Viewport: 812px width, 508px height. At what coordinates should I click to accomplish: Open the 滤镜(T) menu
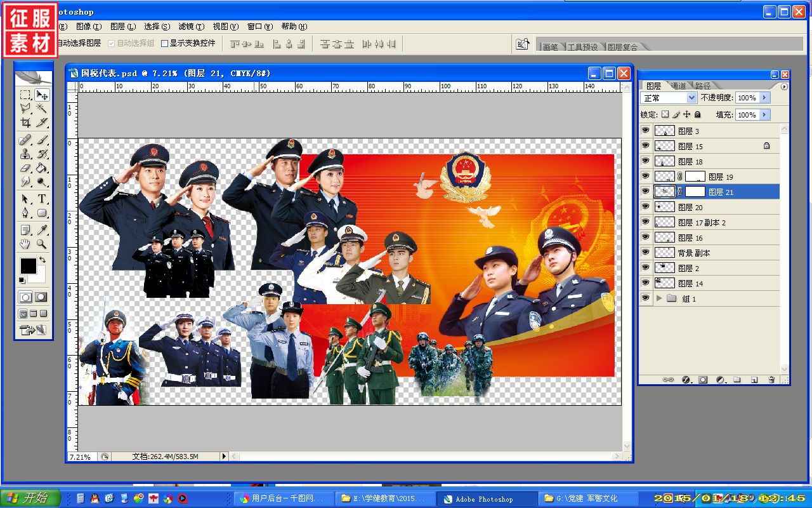[x=191, y=27]
